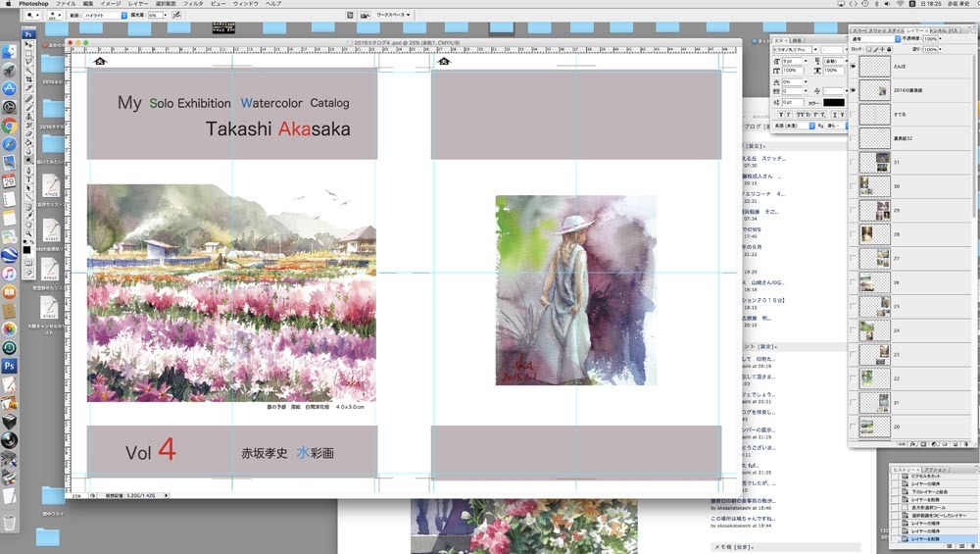Screen dimensions: 980x554
Task: Open the font family dropdown in Character panel
Action: (815, 49)
